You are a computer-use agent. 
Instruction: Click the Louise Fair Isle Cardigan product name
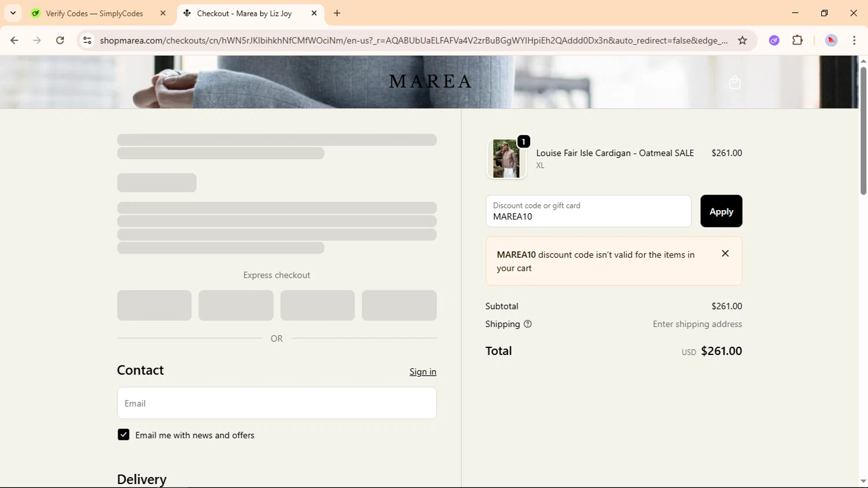tap(615, 153)
